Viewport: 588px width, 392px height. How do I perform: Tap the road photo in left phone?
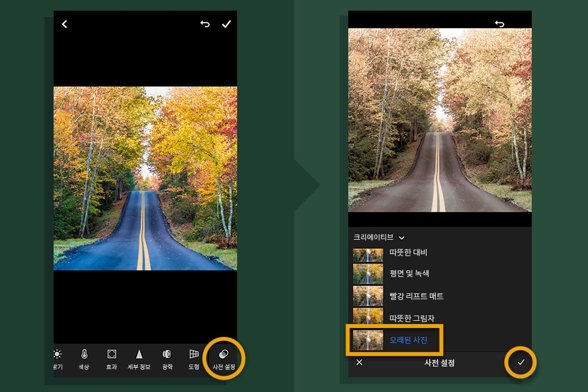point(145,178)
